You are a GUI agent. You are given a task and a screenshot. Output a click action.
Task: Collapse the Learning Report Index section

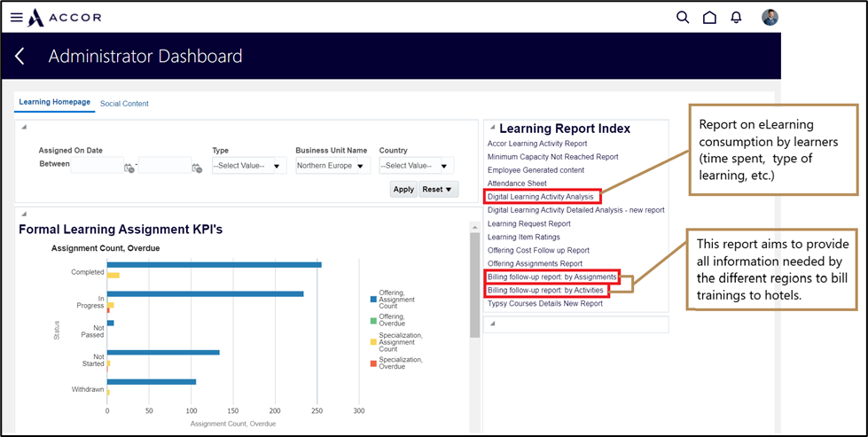pyautogui.click(x=493, y=128)
